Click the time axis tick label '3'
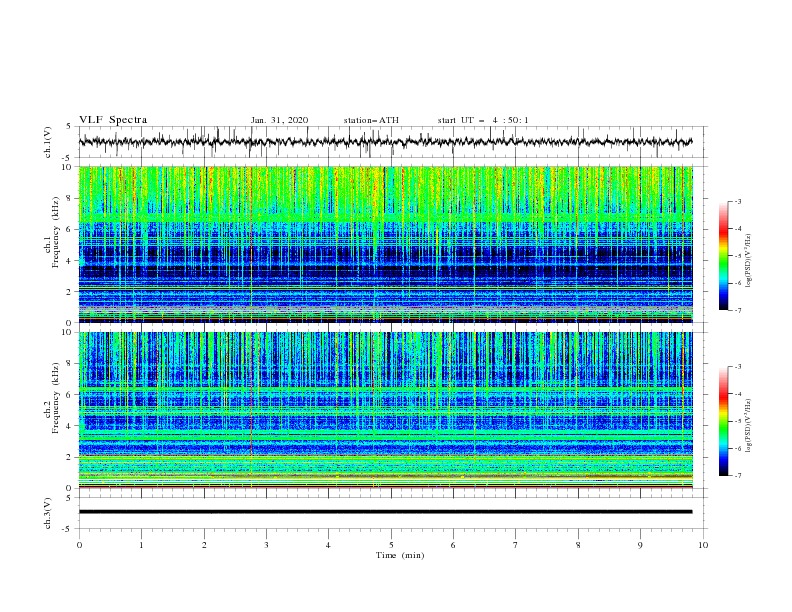The image size is (792, 612). 266,545
